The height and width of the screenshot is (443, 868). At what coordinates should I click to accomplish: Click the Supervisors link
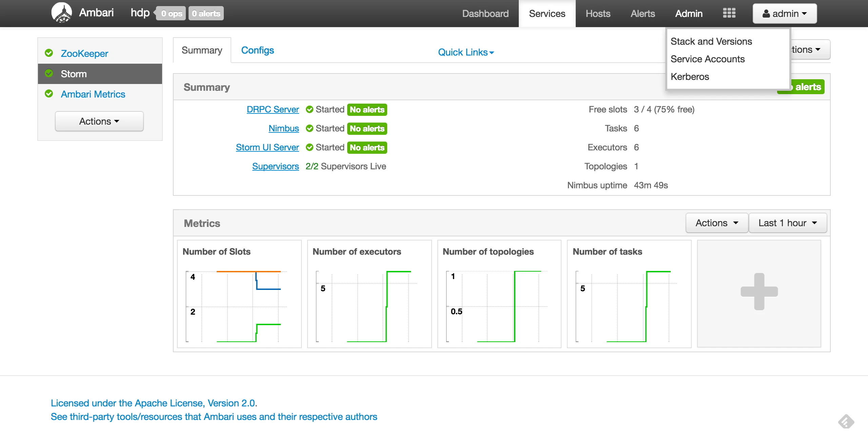275,166
